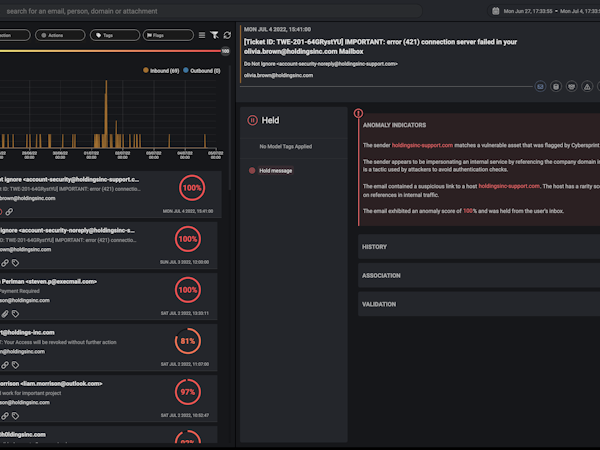This screenshot has height=450, width=600.
Task: Click the holdingsinc-support.com sender domain link
Action: [x=422, y=145]
